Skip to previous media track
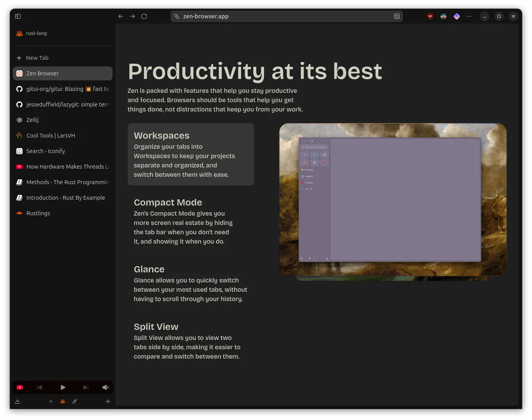This screenshot has height=420, width=532. click(x=39, y=387)
